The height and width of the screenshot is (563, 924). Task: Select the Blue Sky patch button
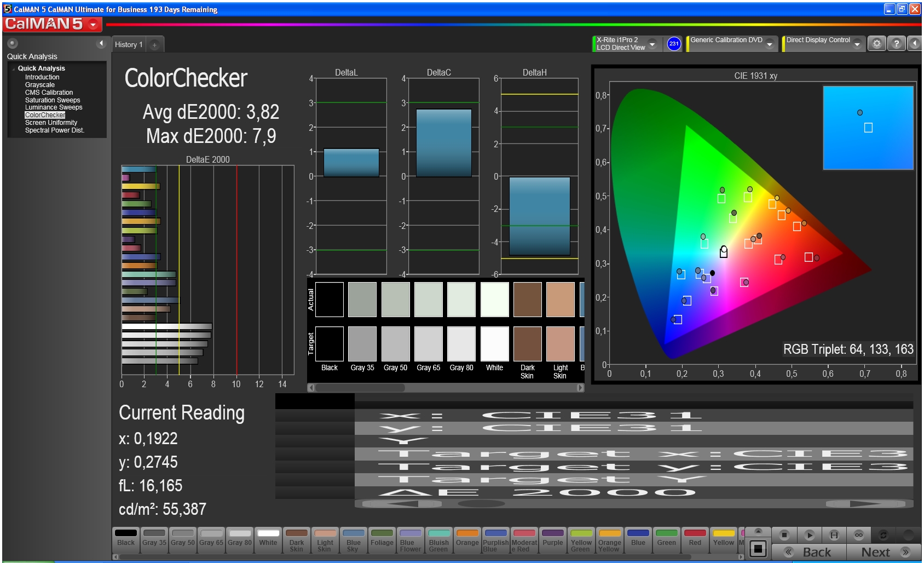point(354,540)
